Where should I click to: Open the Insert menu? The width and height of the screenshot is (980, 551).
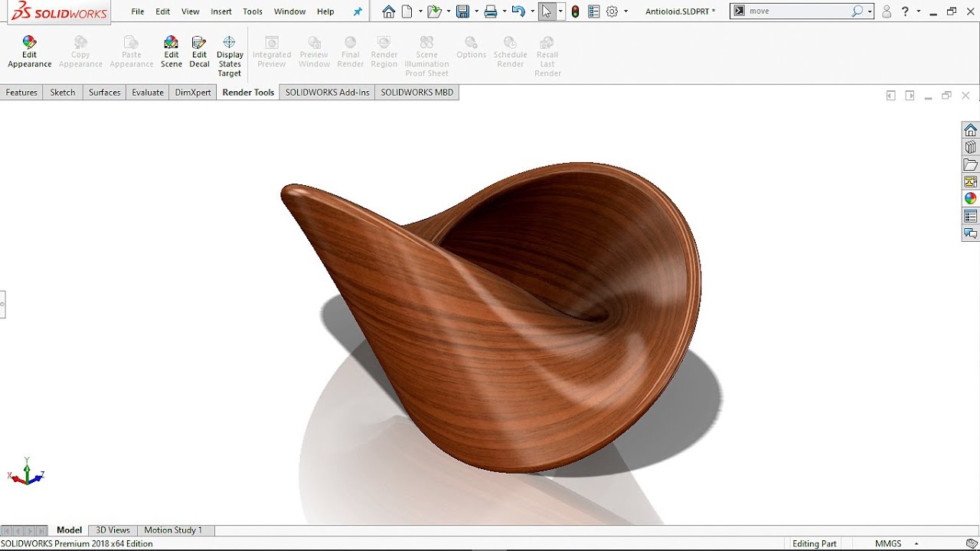(x=221, y=11)
